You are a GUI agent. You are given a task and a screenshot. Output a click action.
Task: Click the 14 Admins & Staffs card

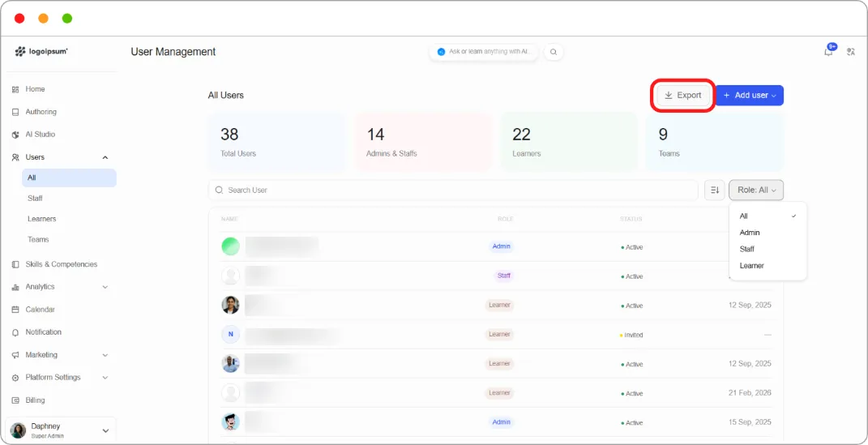pos(423,142)
